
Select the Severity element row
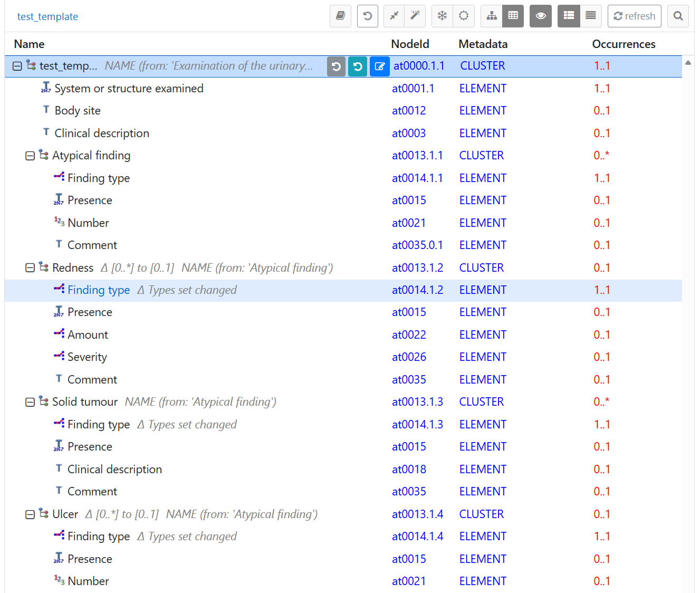coord(87,357)
